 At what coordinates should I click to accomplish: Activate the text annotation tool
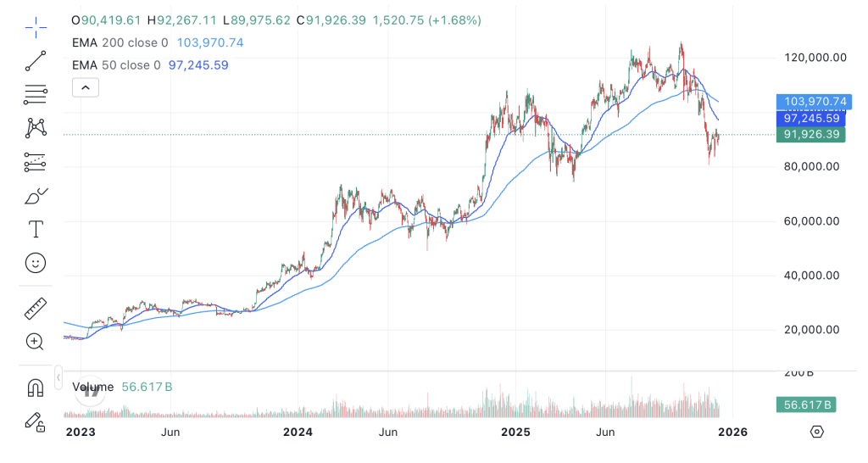point(36,229)
